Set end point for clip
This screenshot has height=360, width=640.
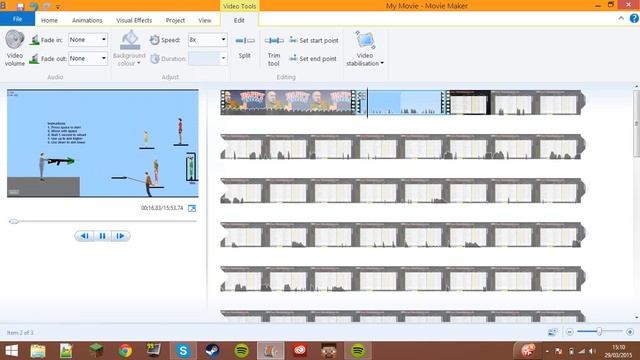(313, 59)
